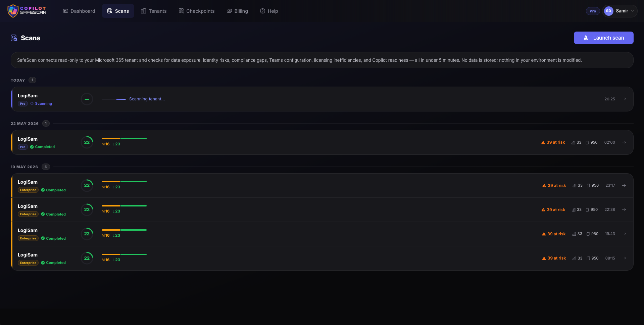Click the bar chart icon in the 02:00 row

point(574,142)
